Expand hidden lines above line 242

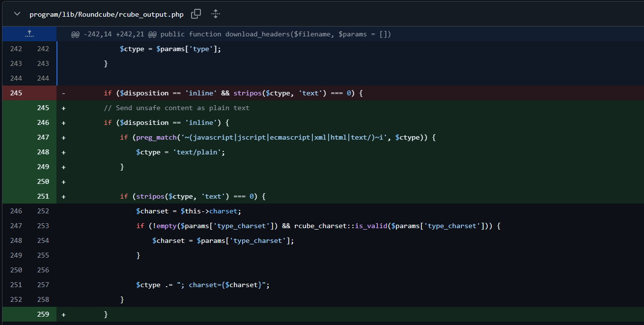coord(29,34)
